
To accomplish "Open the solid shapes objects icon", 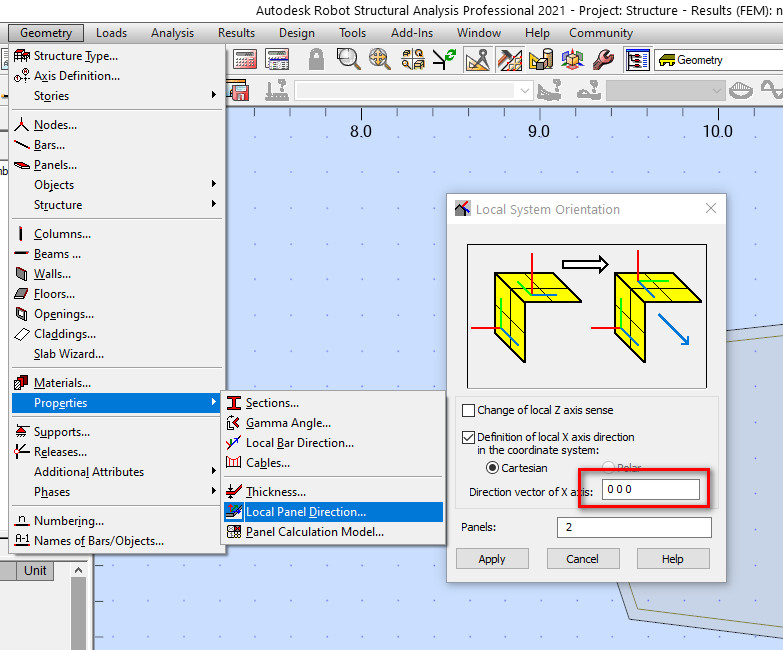I will (x=541, y=59).
